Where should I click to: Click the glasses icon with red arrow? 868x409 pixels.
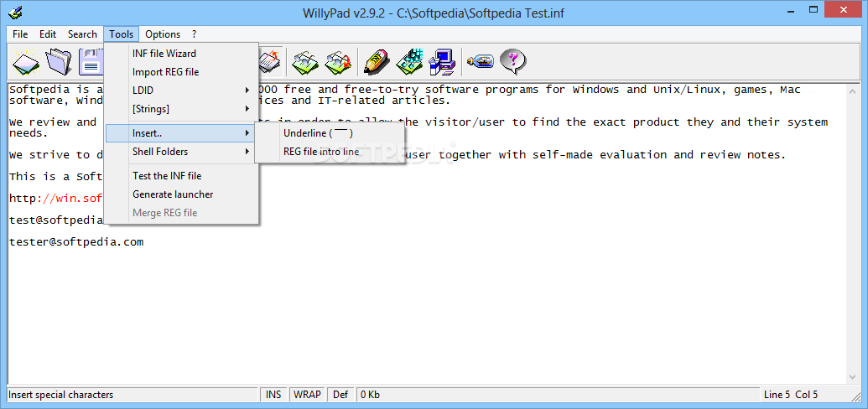(338, 61)
